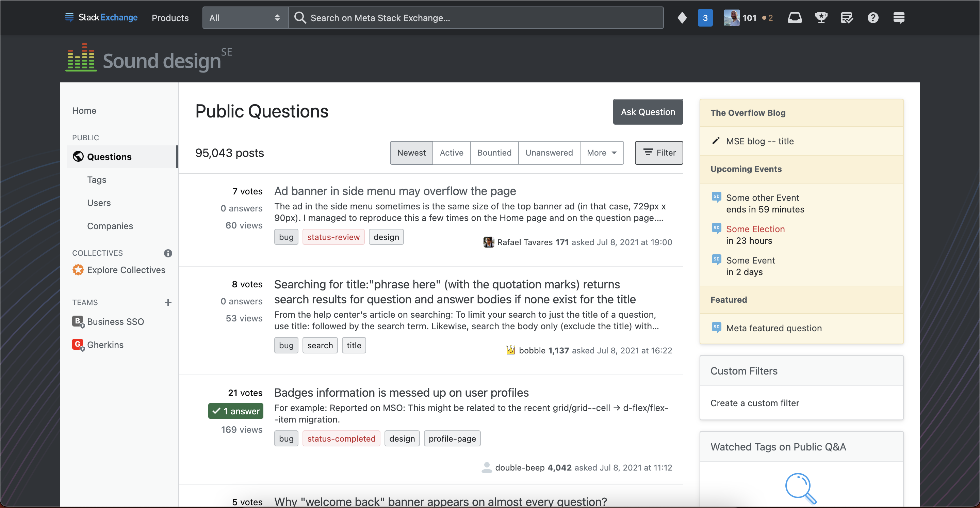Toggle the Bountied questions view
This screenshot has width=980, height=508.
[494, 152]
